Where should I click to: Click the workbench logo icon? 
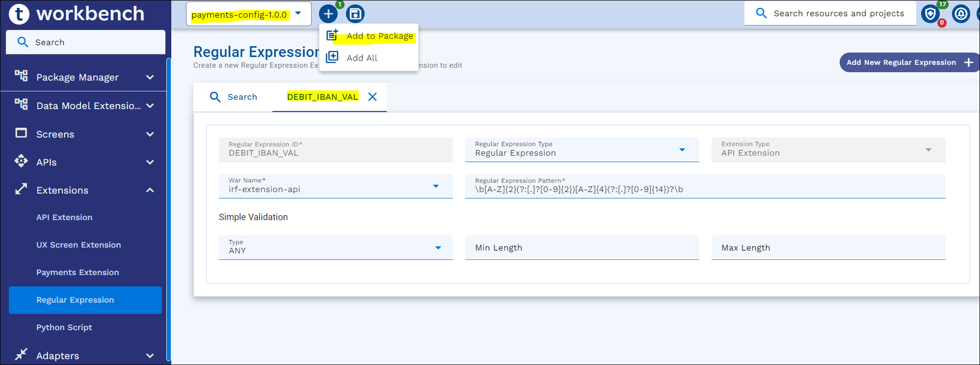pyautogui.click(x=20, y=14)
